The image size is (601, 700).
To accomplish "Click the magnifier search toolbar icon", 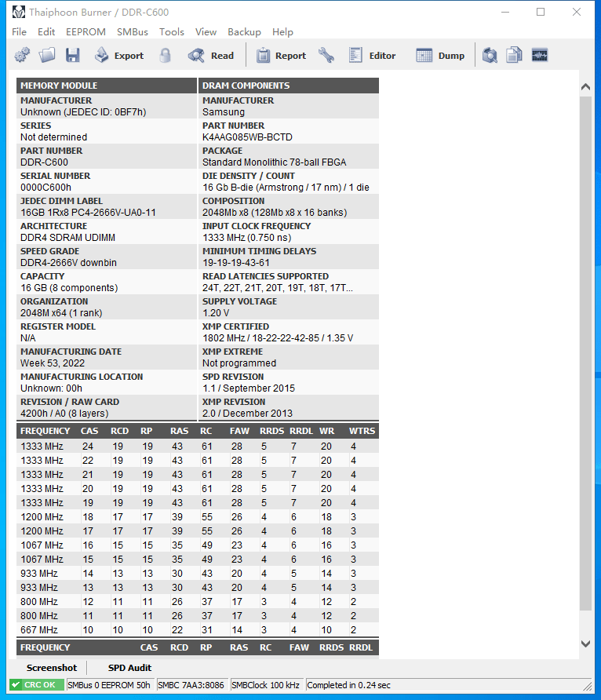I will 490,56.
